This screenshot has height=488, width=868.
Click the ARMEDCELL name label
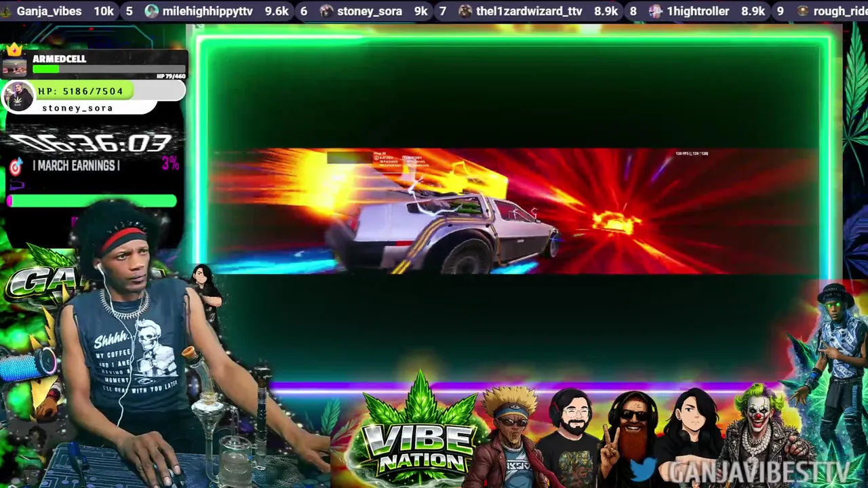pyautogui.click(x=59, y=59)
